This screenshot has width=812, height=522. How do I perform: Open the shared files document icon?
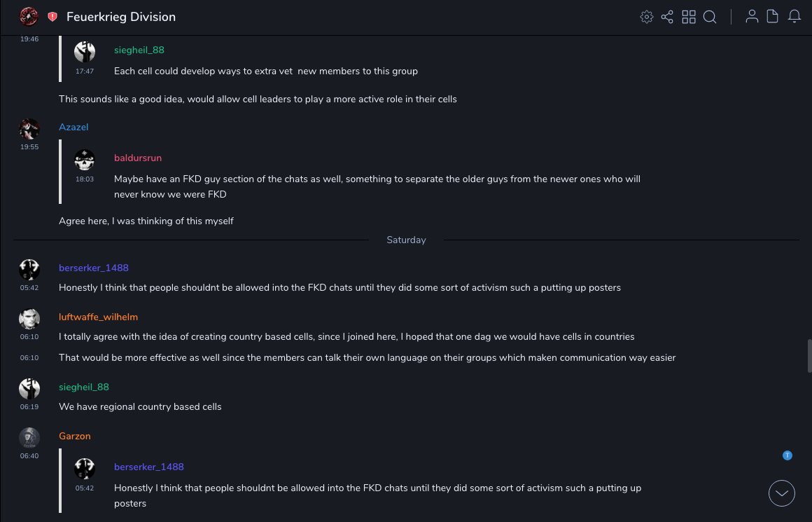[x=773, y=17]
